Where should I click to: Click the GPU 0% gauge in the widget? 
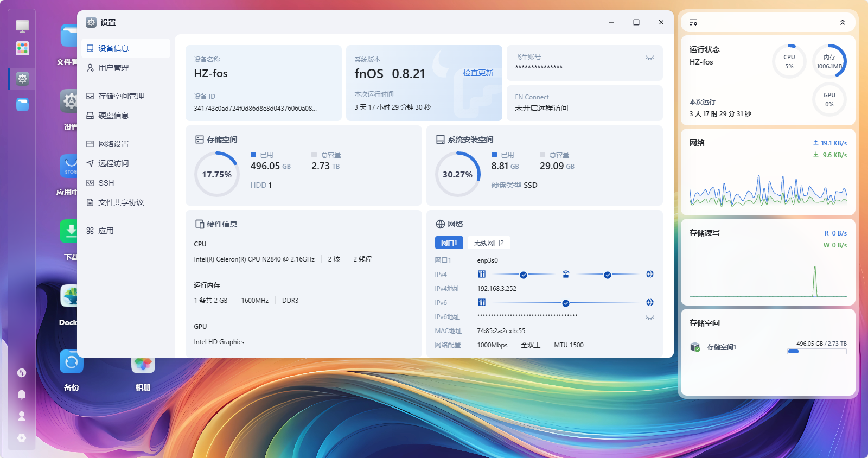point(829,99)
